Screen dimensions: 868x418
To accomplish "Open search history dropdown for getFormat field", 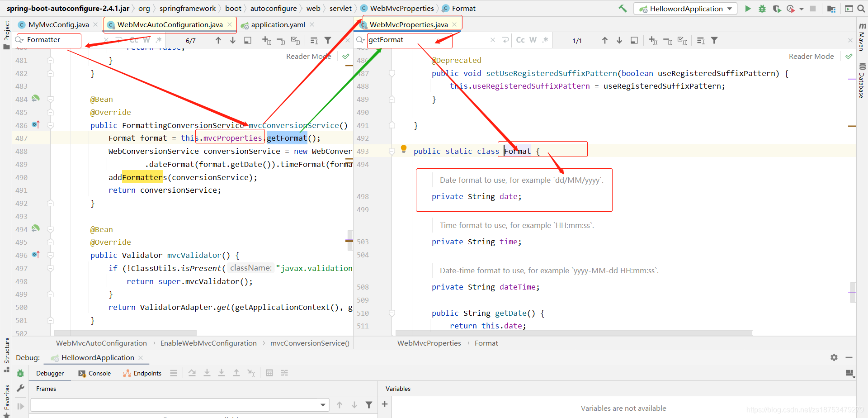I will point(361,40).
